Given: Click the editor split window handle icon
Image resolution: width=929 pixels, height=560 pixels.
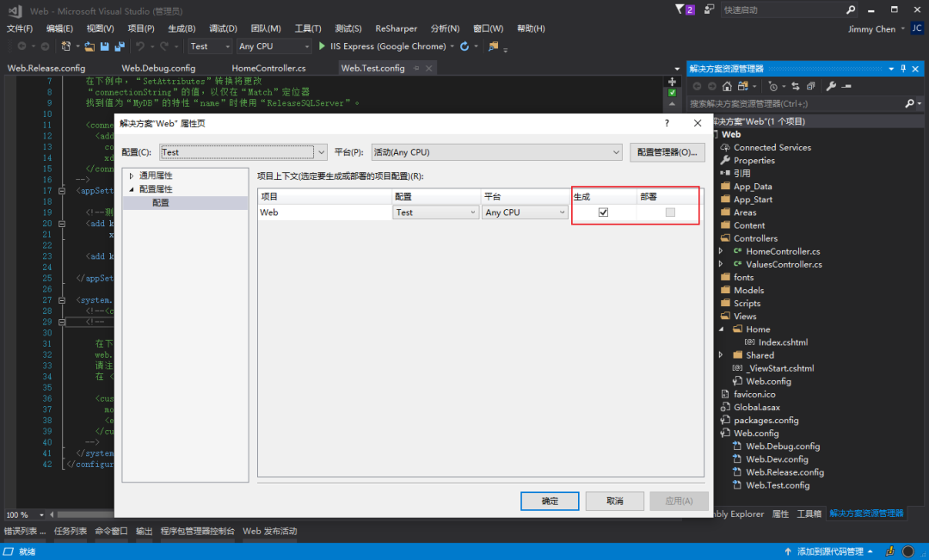Looking at the screenshot, I should click(672, 82).
